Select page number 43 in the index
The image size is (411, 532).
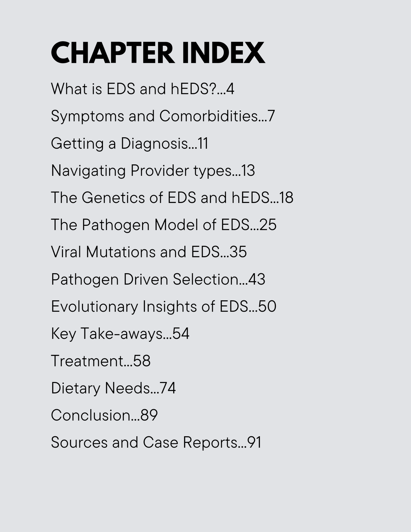257,279
